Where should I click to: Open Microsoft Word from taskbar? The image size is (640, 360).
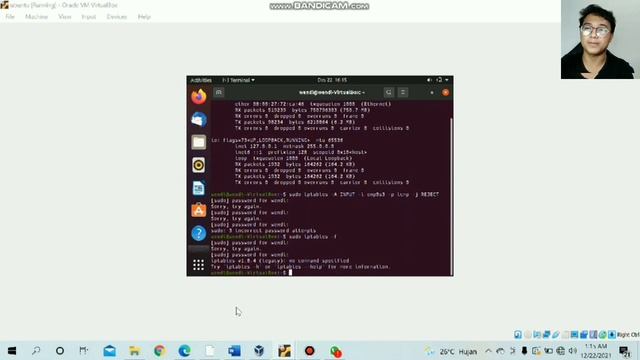(x=234, y=351)
